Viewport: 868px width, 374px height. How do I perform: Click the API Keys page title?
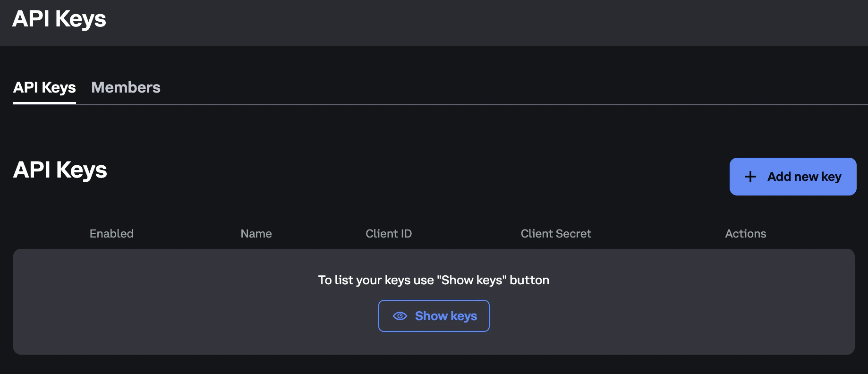coord(60,18)
